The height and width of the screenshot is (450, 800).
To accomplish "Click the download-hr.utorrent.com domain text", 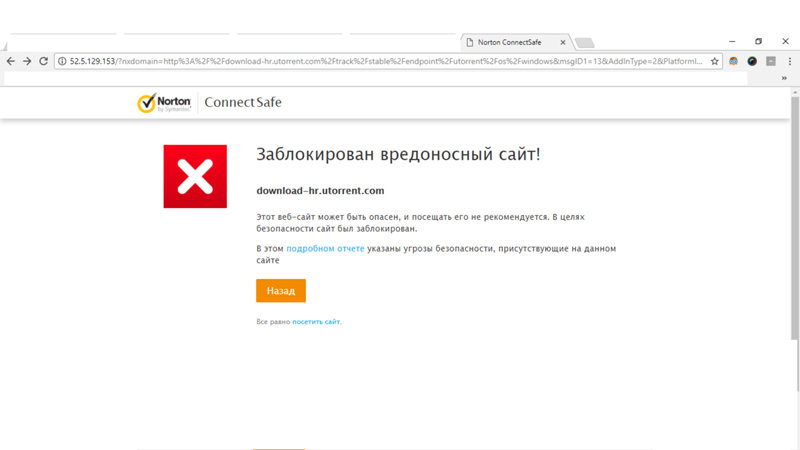I will click(x=320, y=190).
